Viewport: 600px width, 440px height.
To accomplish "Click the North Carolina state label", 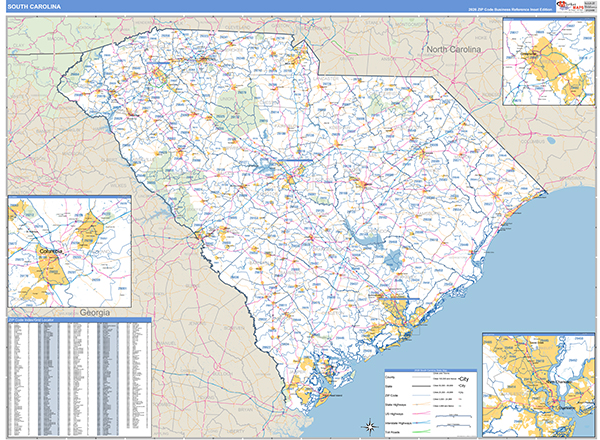I will click(453, 49).
